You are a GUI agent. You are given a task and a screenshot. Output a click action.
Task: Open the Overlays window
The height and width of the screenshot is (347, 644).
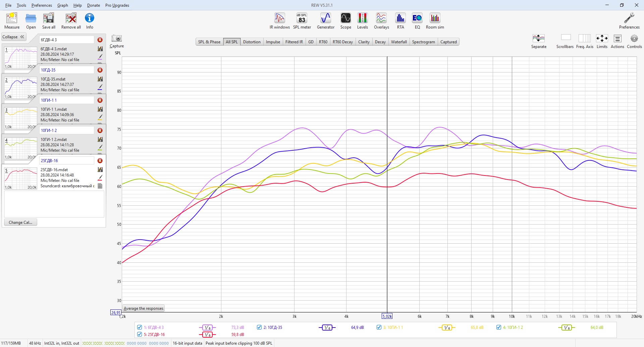[x=381, y=21]
